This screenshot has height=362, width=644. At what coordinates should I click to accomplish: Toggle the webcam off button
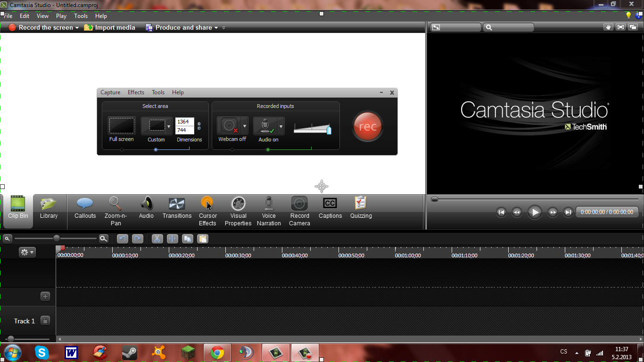coord(229,126)
